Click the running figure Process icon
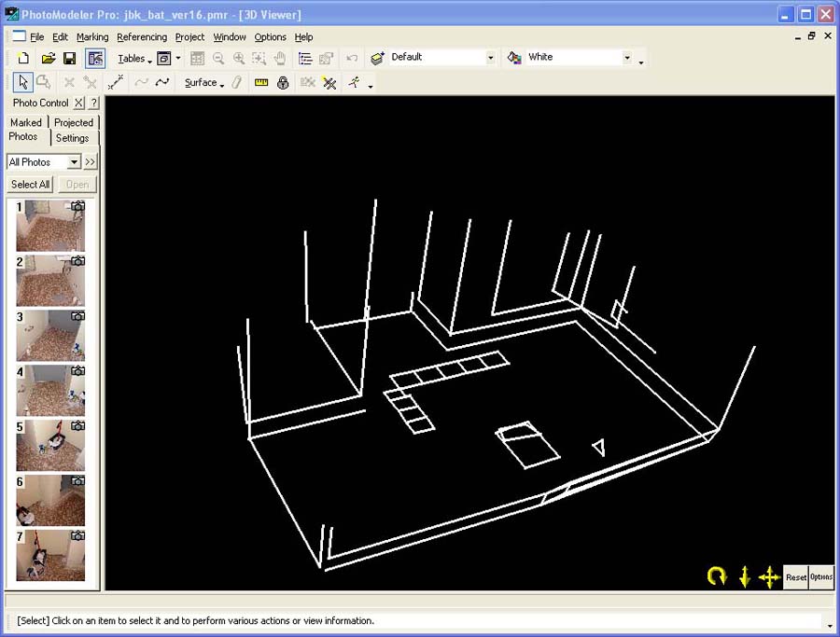This screenshot has height=637, width=840. point(354,82)
